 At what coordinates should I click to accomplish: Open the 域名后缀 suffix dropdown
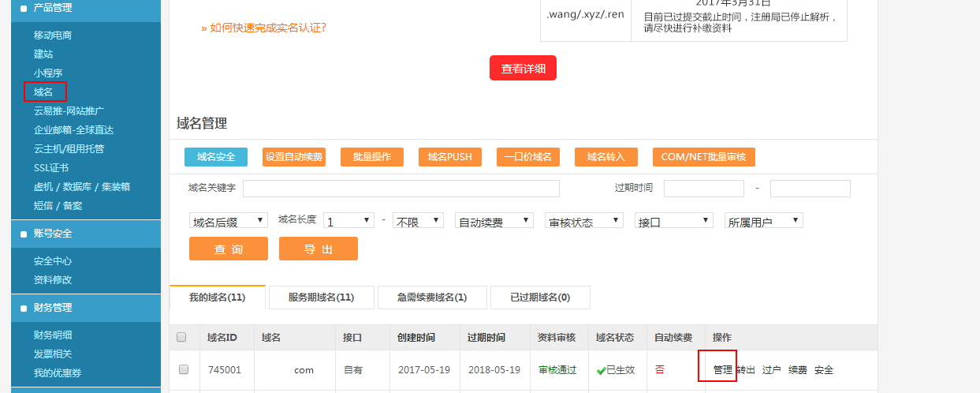[228, 222]
